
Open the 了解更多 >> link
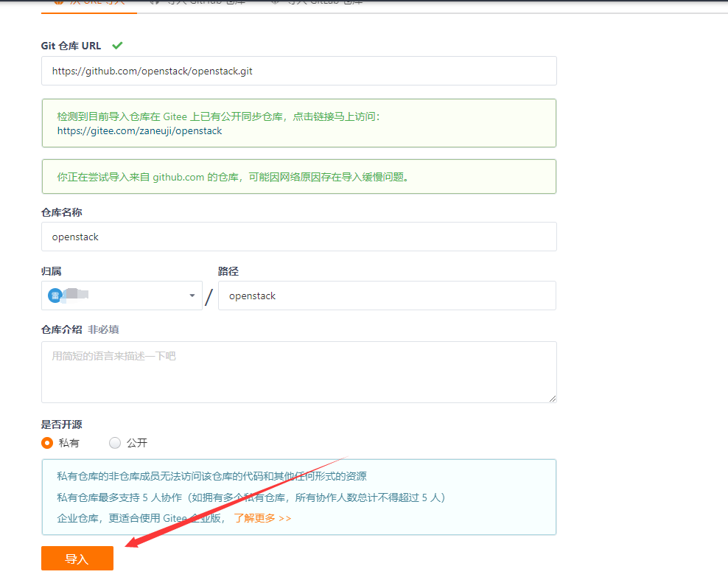[262, 518]
